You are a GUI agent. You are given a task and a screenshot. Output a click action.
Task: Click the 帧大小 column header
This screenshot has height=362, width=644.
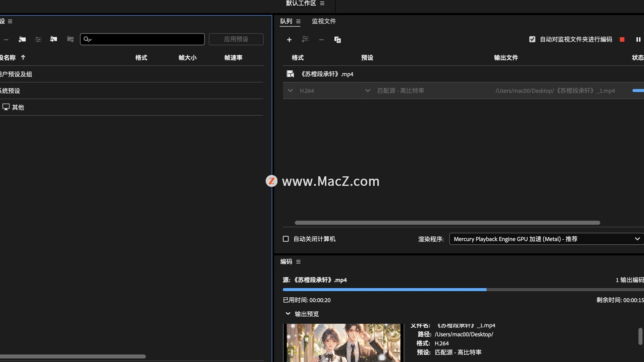coord(187,58)
